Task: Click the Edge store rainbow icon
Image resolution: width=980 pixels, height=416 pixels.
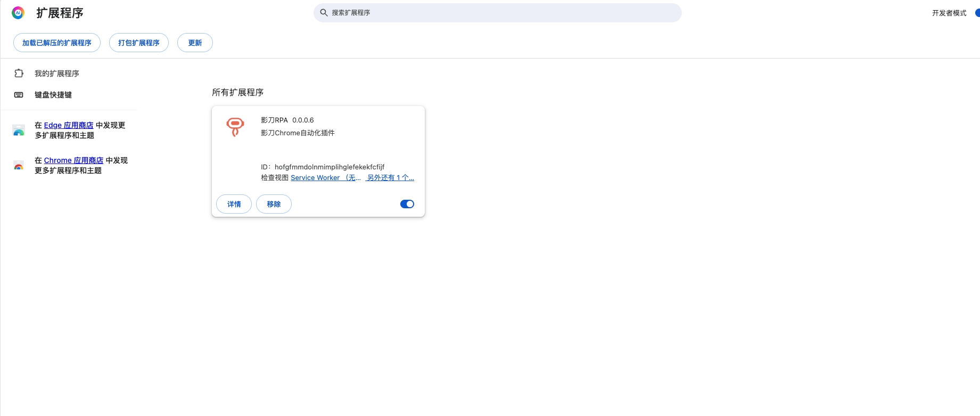Action: 19,130
